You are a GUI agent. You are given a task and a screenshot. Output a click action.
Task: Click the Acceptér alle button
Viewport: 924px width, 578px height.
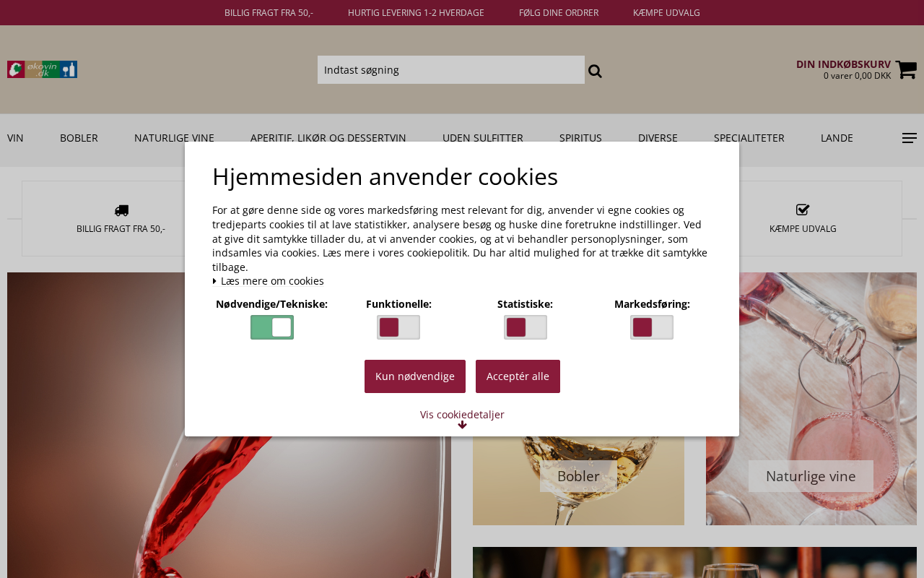(x=518, y=376)
